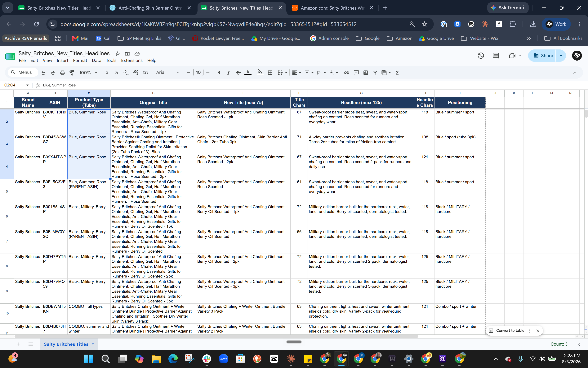
Task: Toggle bold formatting
Action: pos(219,72)
